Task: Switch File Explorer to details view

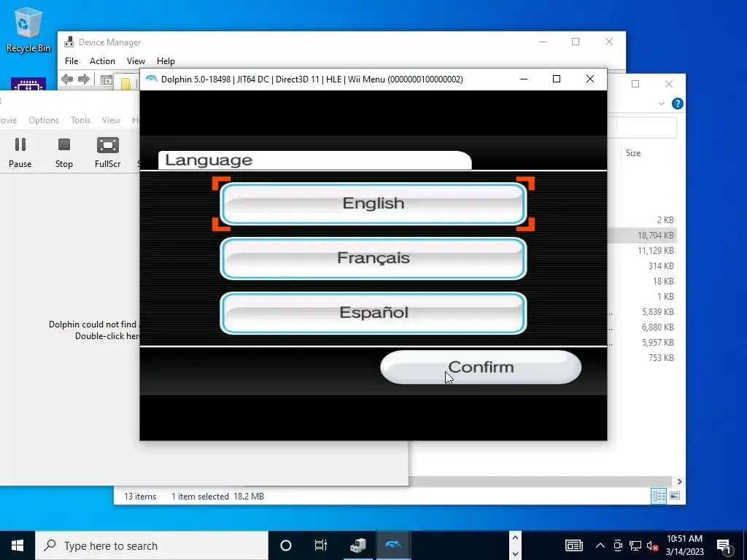Action: [659, 496]
